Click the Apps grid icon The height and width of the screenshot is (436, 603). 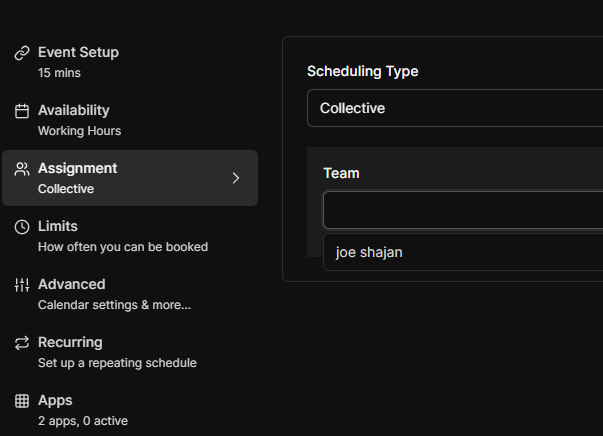point(22,401)
